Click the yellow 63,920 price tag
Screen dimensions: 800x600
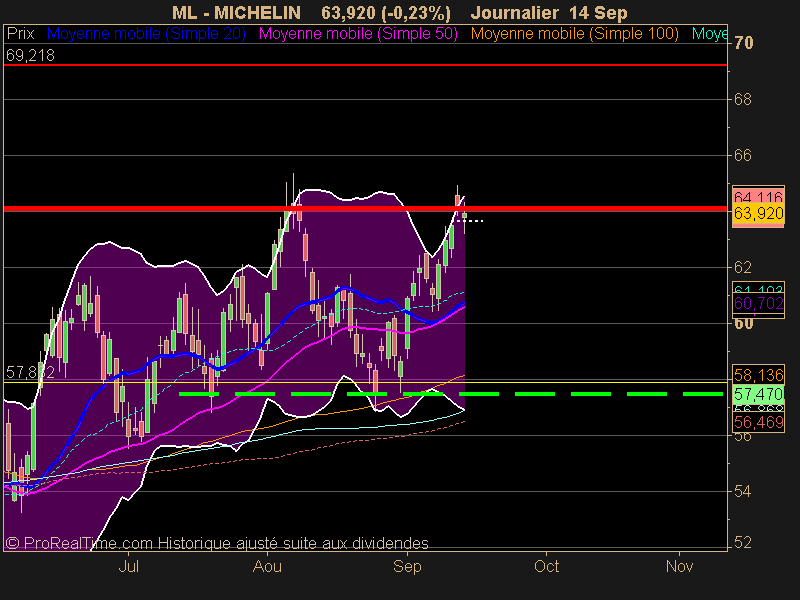[758, 213]
